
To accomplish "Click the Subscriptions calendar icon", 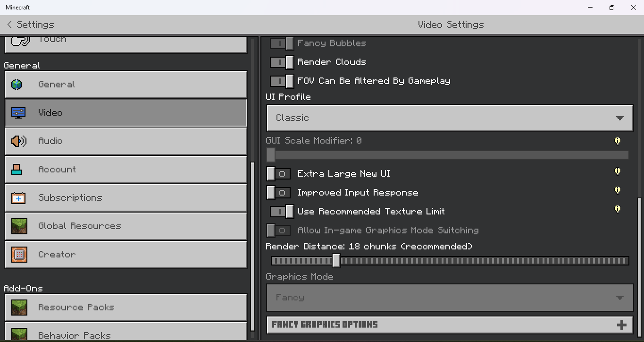I will point(18,198).
